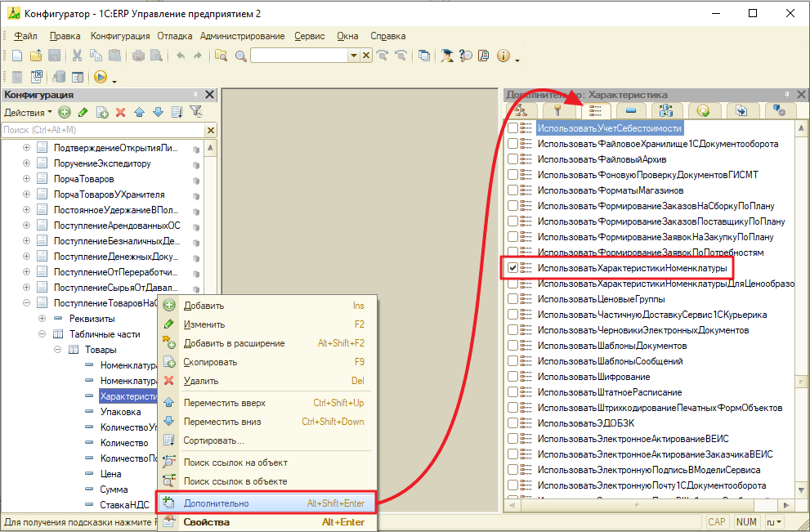This screenshot has height=532, width=810.
Task: Click the Move down arrow in Конфигурация panel
Action: click(x=158, y=112)
